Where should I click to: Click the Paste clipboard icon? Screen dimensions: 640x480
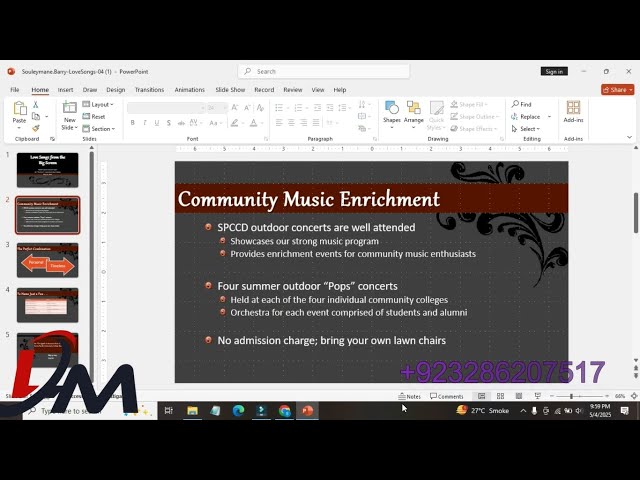pyautogui.click(x=19, y=109)
